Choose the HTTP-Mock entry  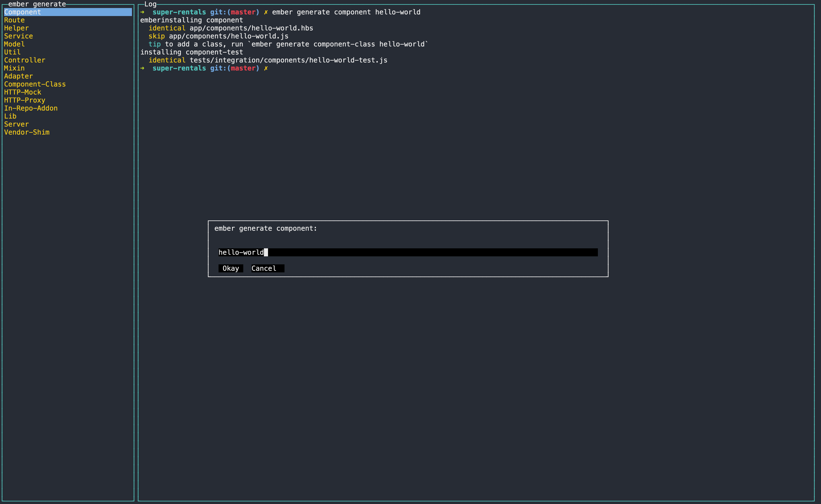pyautogui.click(x=22, y=92)
